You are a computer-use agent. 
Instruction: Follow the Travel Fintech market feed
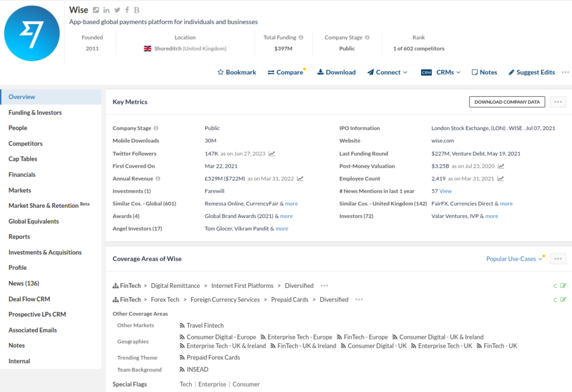coord(182,326)
